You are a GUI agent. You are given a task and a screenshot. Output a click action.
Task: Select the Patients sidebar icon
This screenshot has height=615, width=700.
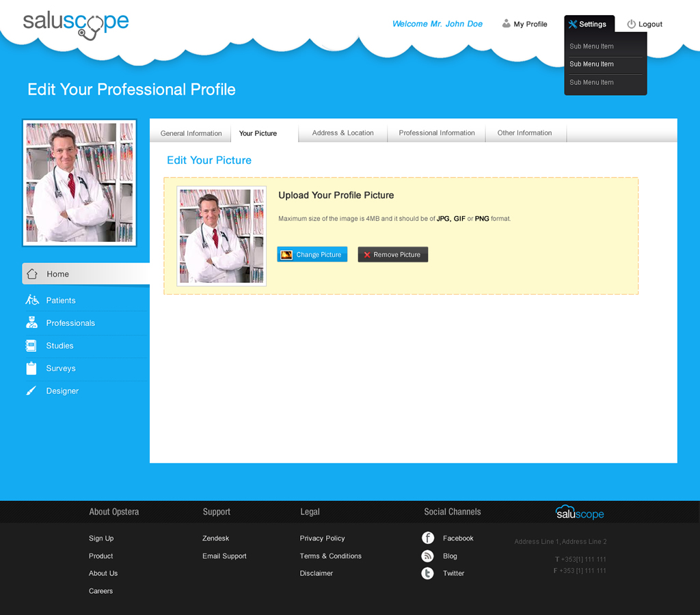point(32,299)
